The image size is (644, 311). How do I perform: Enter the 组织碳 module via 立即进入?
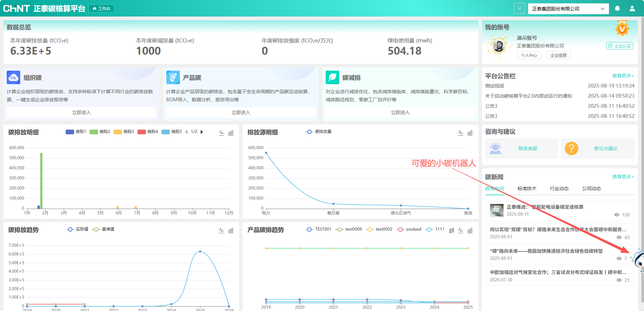[x=82, y=112]
